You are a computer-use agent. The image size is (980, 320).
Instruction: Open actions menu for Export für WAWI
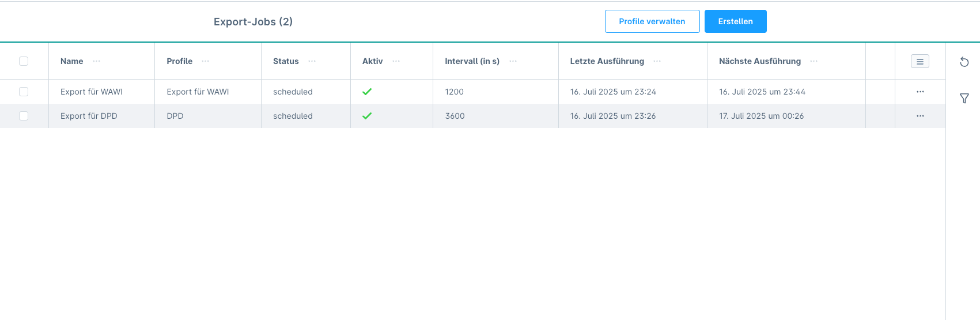click(x=920, y=92)
